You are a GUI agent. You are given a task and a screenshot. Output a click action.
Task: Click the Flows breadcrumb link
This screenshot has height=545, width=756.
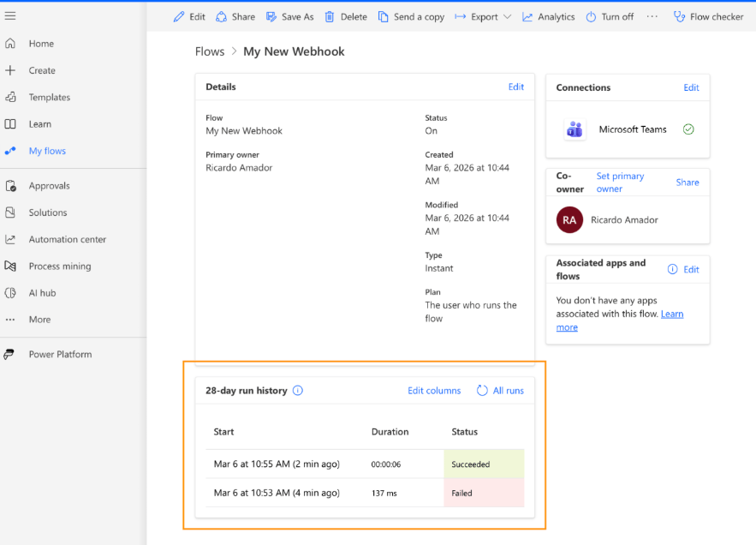coord(210,51)
